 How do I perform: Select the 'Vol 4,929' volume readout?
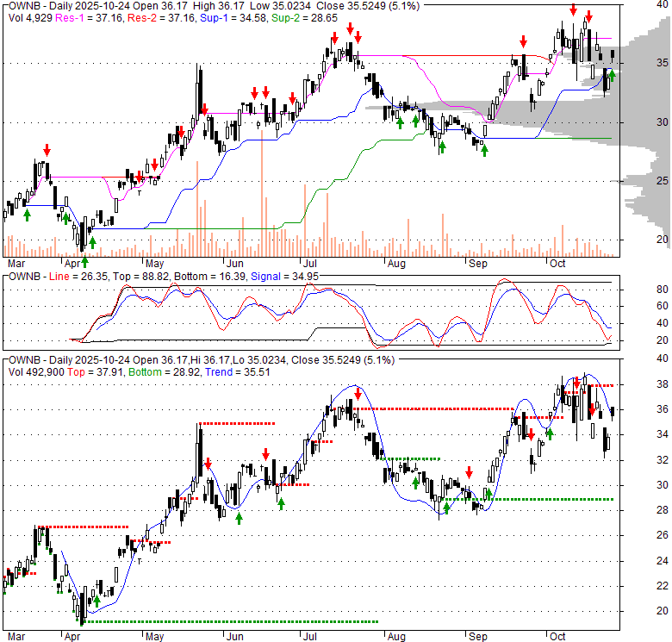point(30,18)
